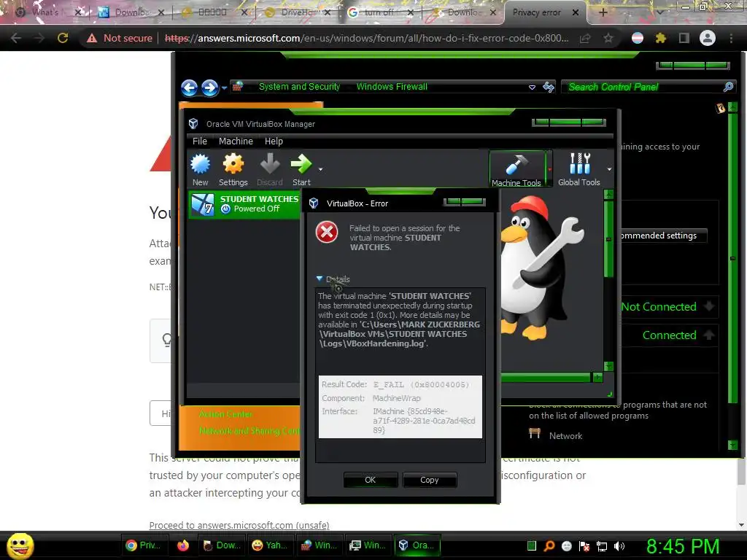The height and width of the screenshot is (560, 747).
Task: Click the New machine icon in VirtualBox
Action: pos(200,165)
